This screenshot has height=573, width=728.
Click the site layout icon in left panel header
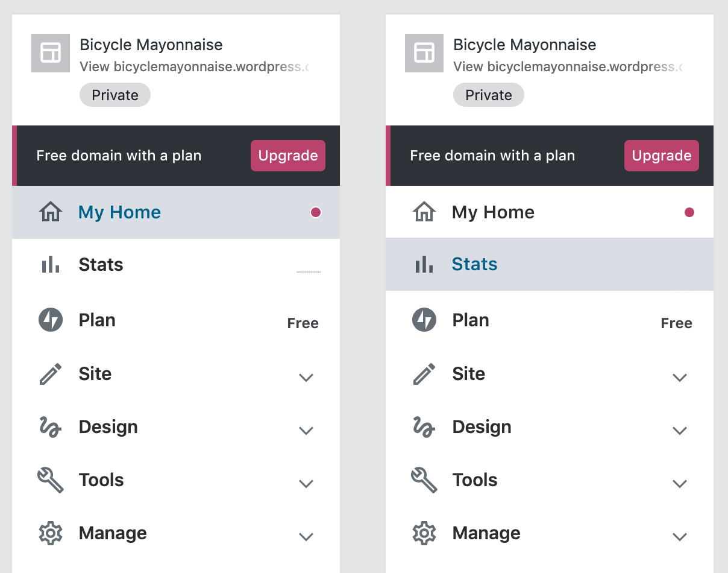[x=51, y=53]
